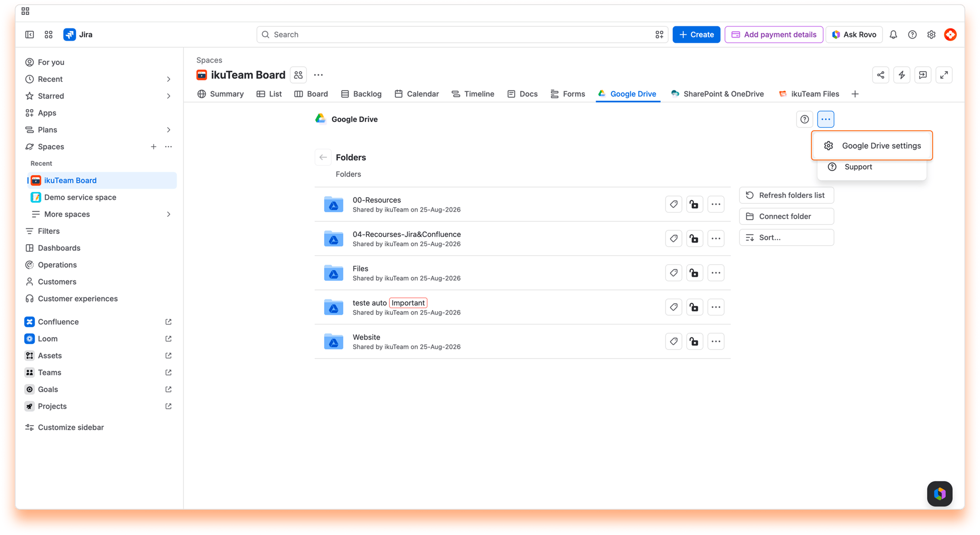The height and width of the screenshot is (535, 980).
Task: Share the ikuTeam Board space
Action: tap(880, 75)
